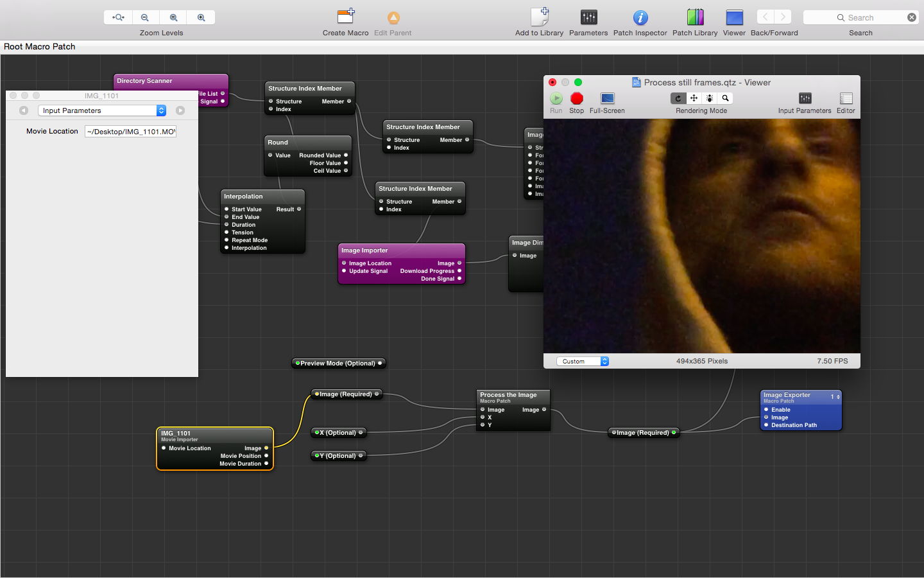
Task: Click the Create Macro toolbar icon
Action: coord(346,17)
